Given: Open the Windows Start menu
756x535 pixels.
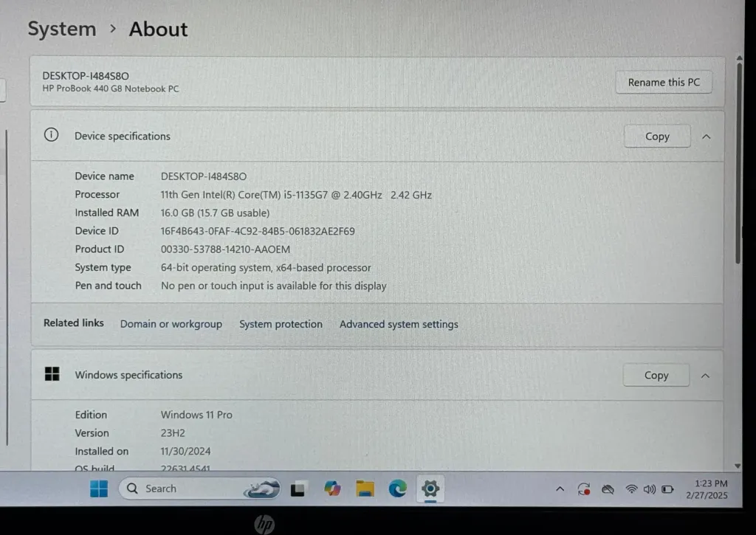Looking at the screenshot, I should (99, 489).
